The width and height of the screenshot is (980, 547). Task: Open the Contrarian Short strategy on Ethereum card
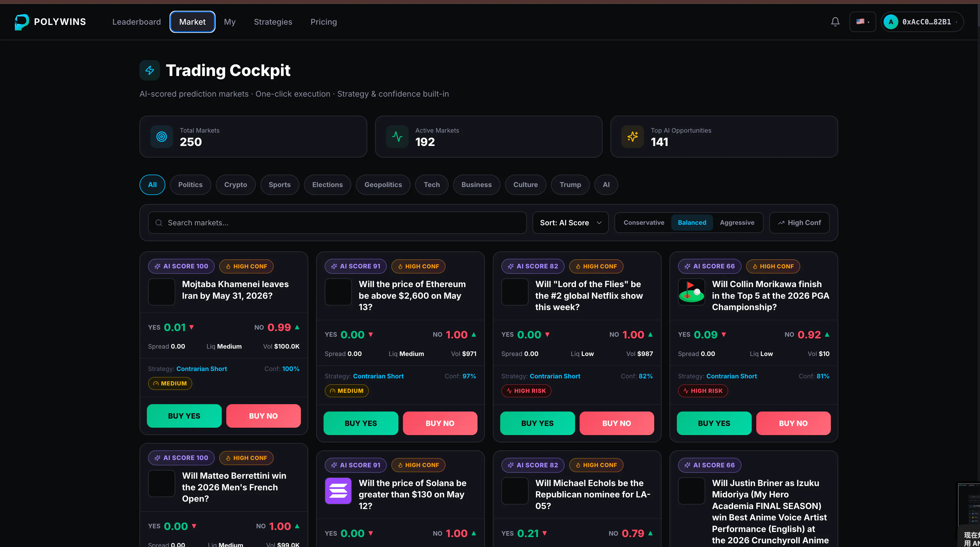point(378,376)
